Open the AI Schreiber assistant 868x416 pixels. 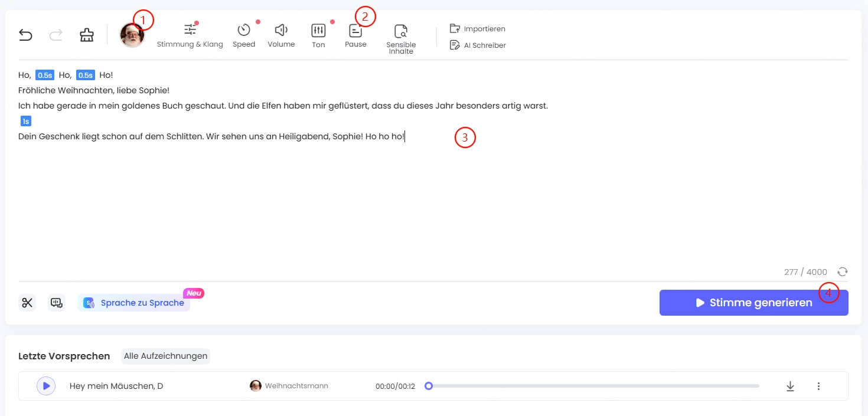478,45
